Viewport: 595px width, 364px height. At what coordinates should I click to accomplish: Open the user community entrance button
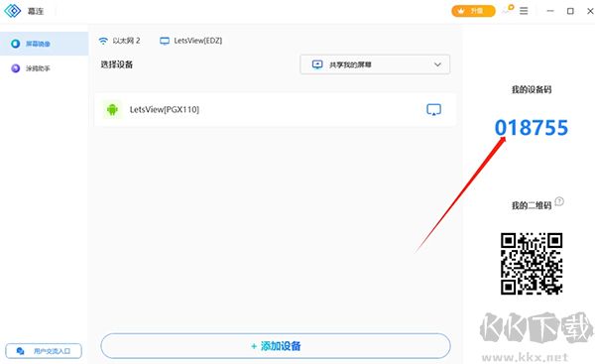pyautogui.click(x=44, y=351)
